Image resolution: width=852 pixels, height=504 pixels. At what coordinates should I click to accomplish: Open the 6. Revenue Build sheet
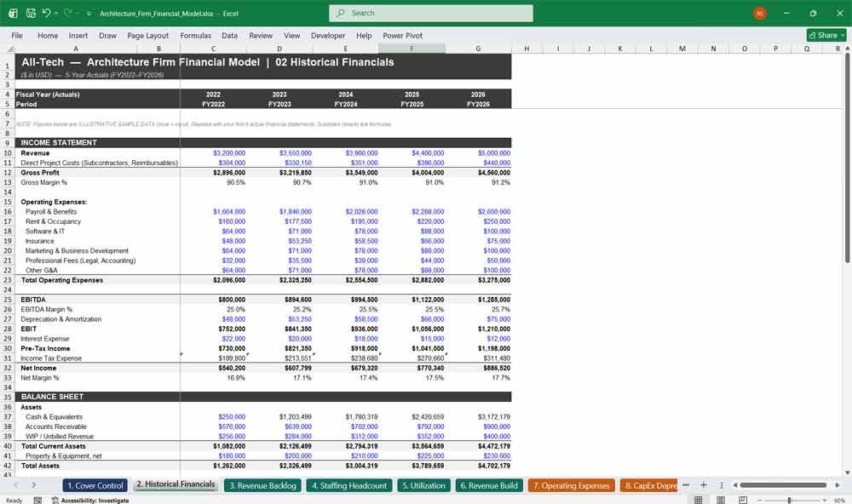coord(489,485)
